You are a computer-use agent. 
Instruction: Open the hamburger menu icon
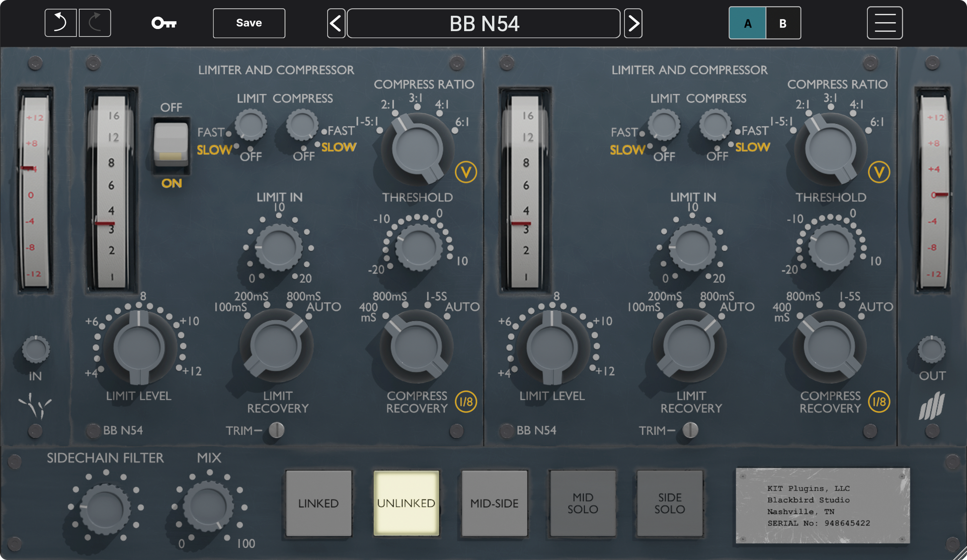tap(885, 22)
